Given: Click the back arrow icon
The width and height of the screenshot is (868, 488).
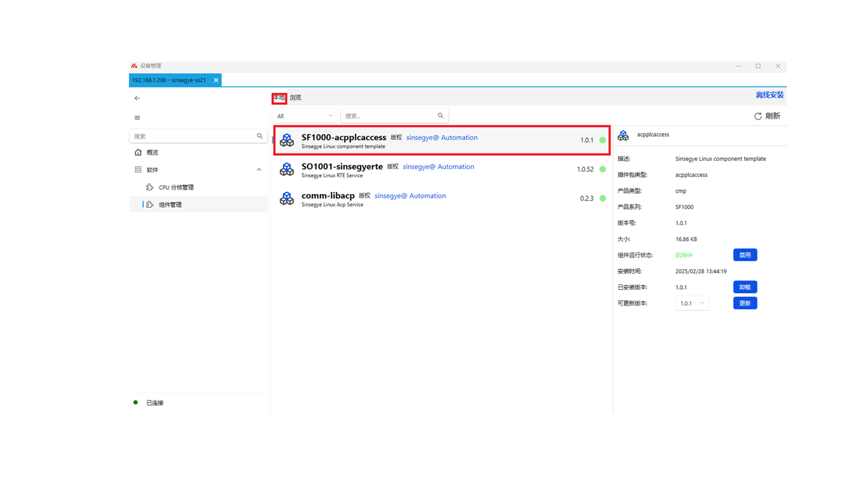Looking at the screenshot, I should click(137, 98).
